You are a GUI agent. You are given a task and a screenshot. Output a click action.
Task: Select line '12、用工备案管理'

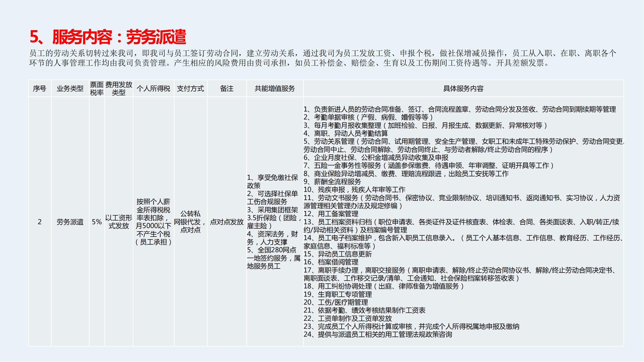click(x=331, y=214)
